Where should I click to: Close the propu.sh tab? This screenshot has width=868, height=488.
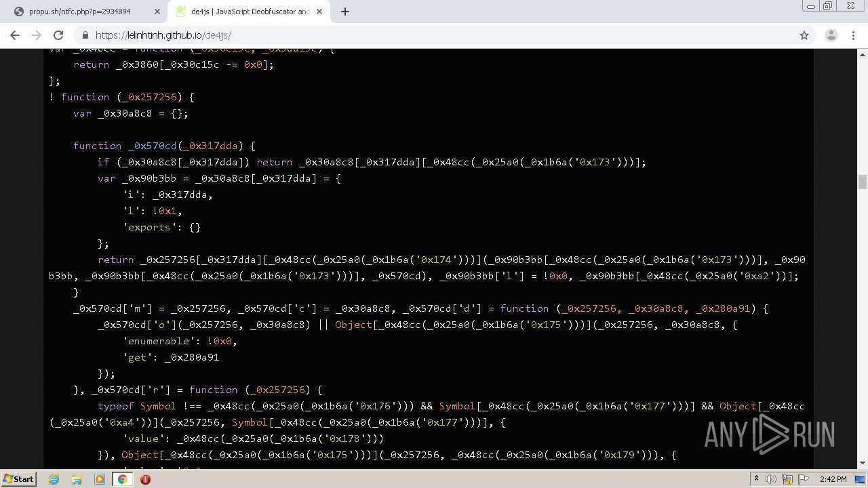[157, 12]
